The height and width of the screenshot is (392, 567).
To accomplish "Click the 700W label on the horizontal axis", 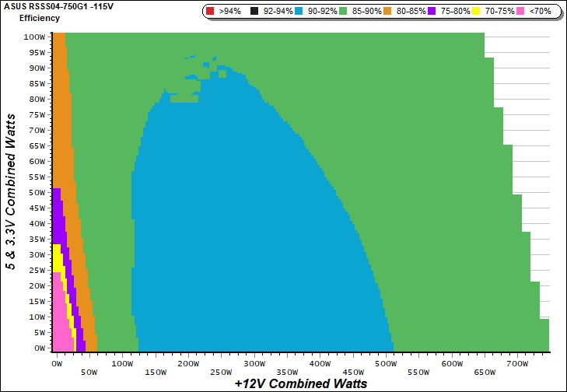I will (x=517, y=363).
